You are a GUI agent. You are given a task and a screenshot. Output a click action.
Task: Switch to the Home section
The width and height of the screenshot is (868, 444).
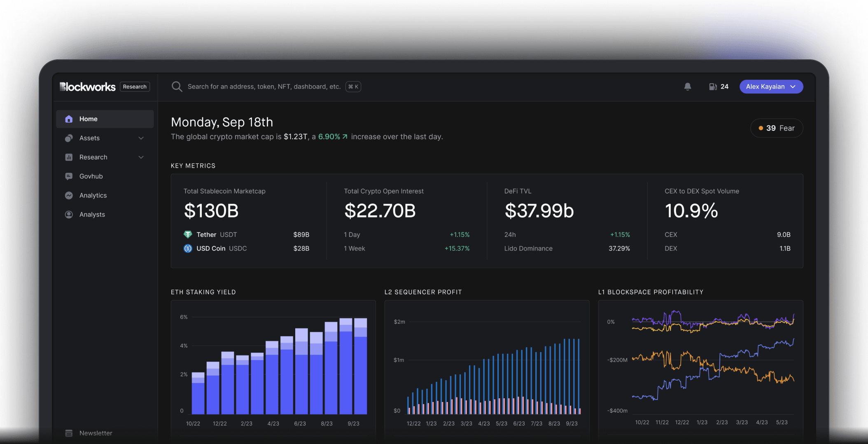89,119
